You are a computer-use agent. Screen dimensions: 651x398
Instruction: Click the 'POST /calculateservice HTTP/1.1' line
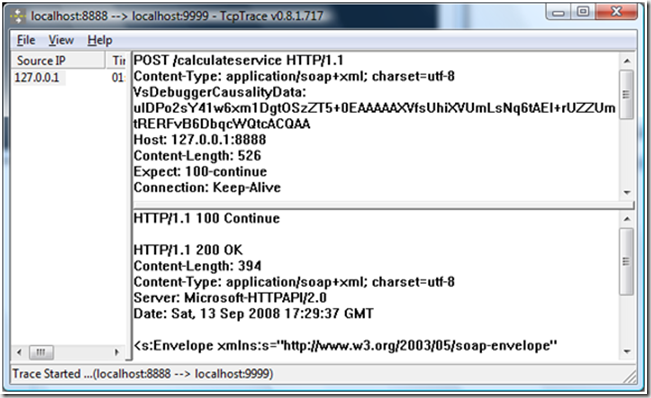[238, 61]
